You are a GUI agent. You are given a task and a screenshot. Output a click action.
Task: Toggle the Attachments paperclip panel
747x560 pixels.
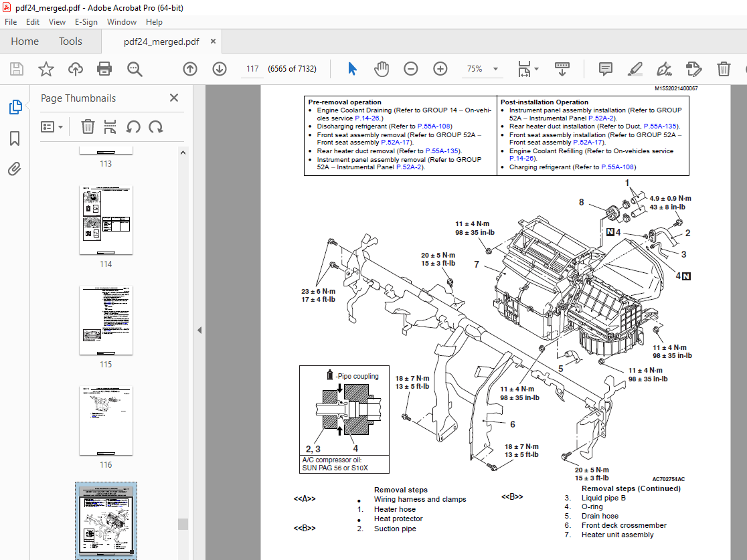click(x=15, y=169)
